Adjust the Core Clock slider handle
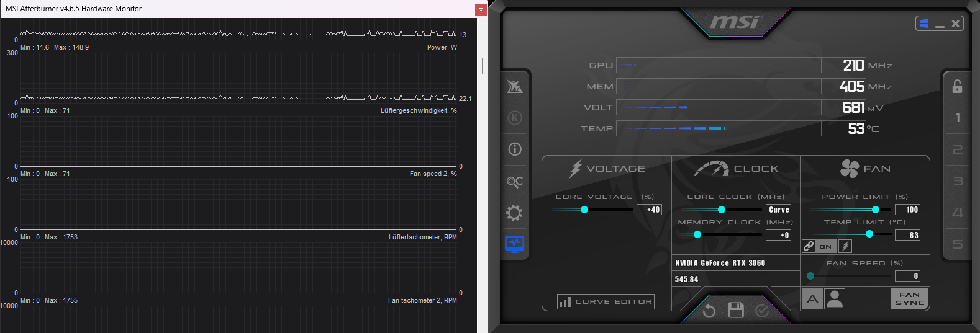The height and width of the screenshot is (333, 980). [721, 210]
